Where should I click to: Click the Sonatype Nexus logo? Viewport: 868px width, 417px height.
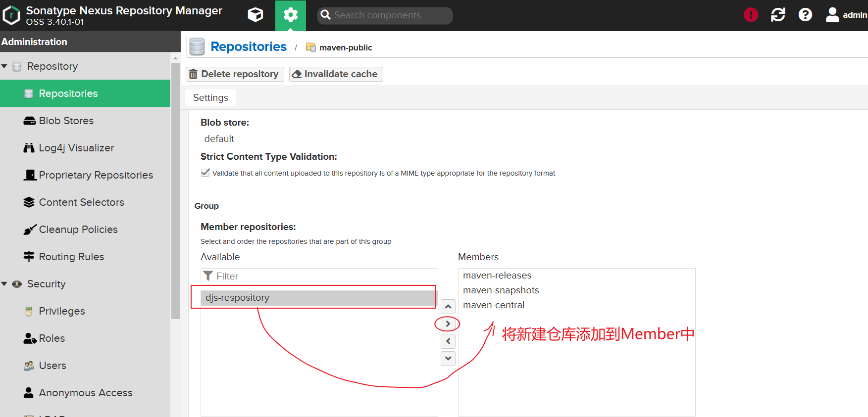[x=11, y=15]
